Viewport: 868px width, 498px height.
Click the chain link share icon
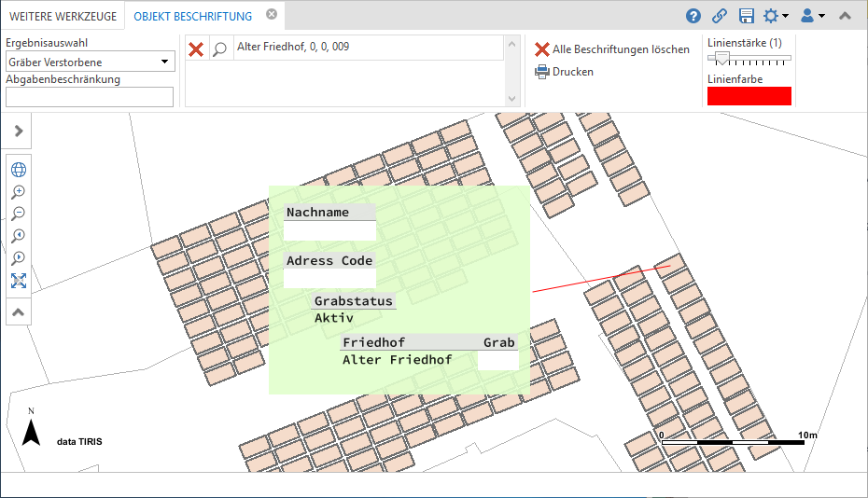[x=720, y=16]
